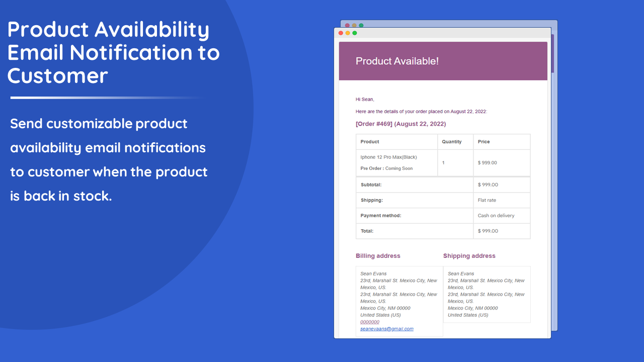The height and width of the screenshot is (362, 644).
Task: Open the seanevaans@gmail.com email link
Action: (386, 329)
